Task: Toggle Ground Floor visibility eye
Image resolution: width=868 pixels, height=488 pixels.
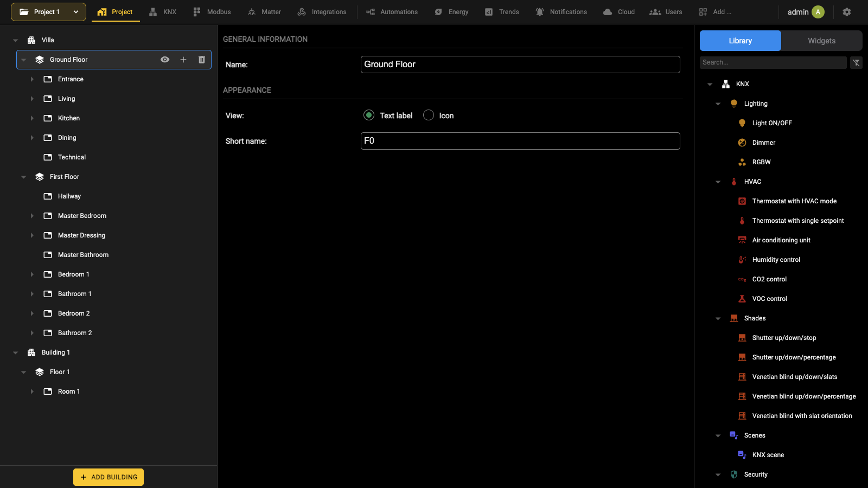Action: tap(165, 60)
